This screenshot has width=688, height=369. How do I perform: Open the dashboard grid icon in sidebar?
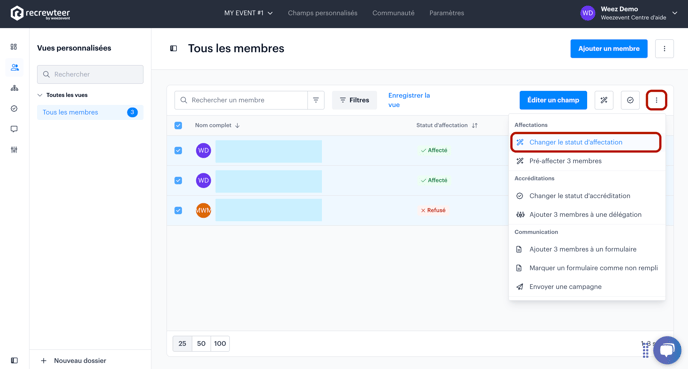14,47
